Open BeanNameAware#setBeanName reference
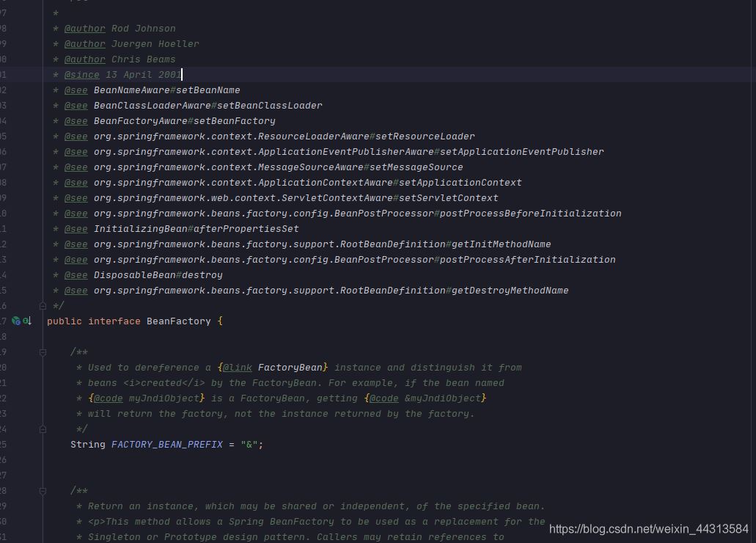Viewport: 756px width, 543px height. pos(167,90)
